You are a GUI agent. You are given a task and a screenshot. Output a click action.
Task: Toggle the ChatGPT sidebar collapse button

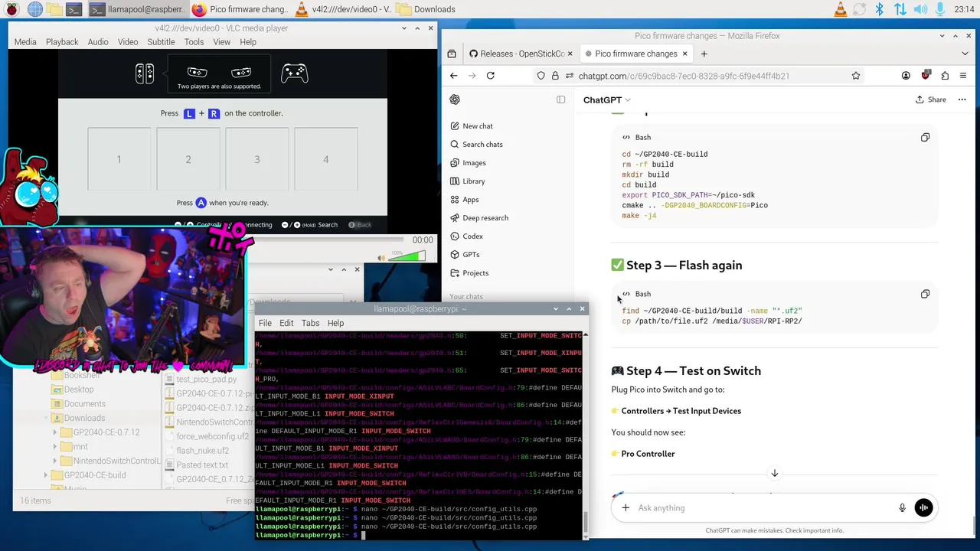tap(560, 99)
